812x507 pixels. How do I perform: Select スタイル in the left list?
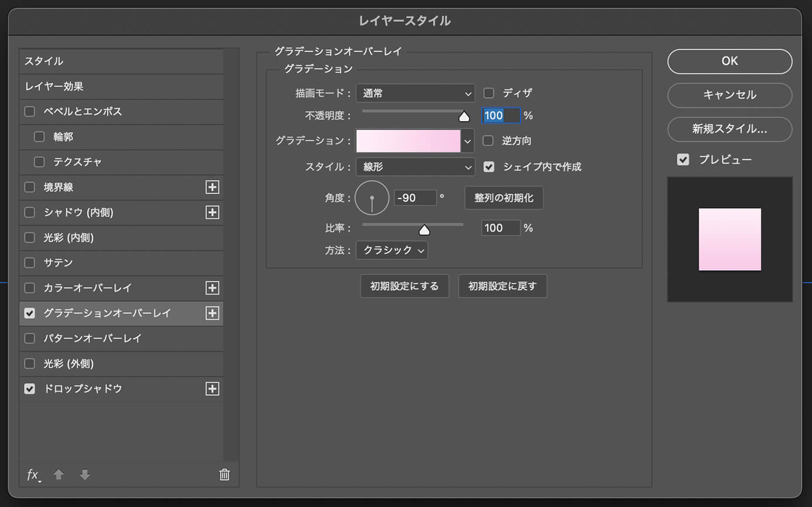point(121,61)
